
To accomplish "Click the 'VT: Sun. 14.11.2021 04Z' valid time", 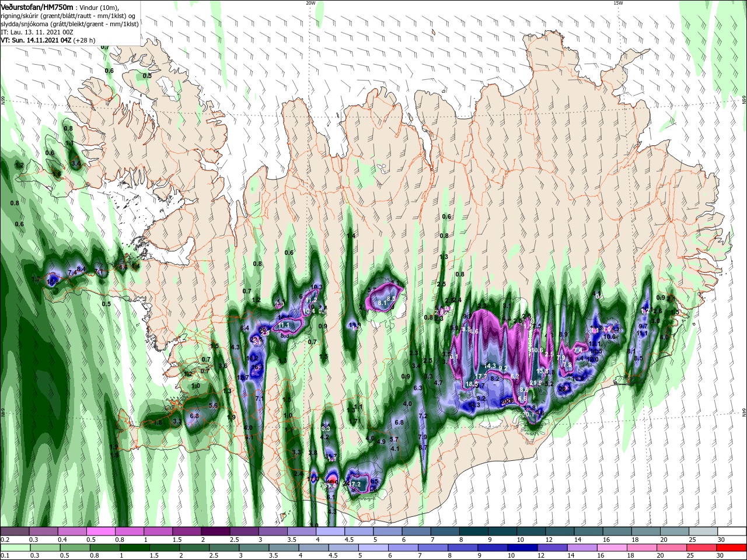I will (36, 40).
